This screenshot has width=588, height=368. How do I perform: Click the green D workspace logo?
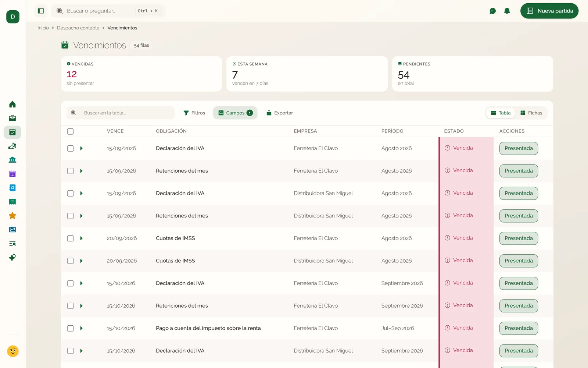click(x=13, y=17)
